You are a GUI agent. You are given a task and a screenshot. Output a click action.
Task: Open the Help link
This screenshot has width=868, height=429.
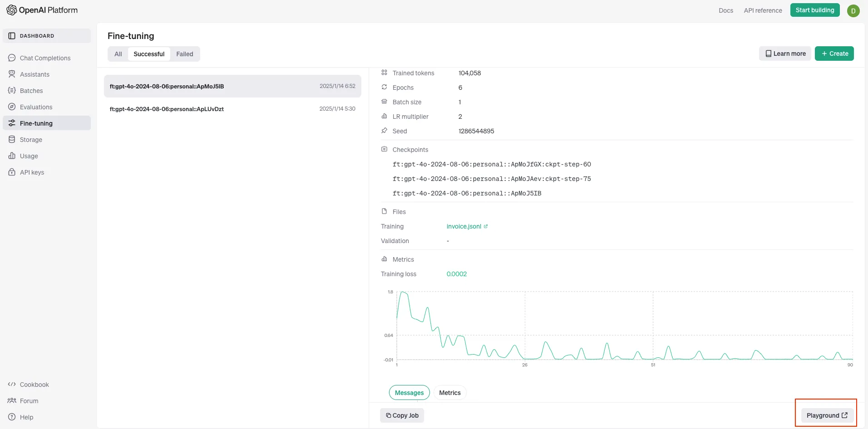click(47, 417)
